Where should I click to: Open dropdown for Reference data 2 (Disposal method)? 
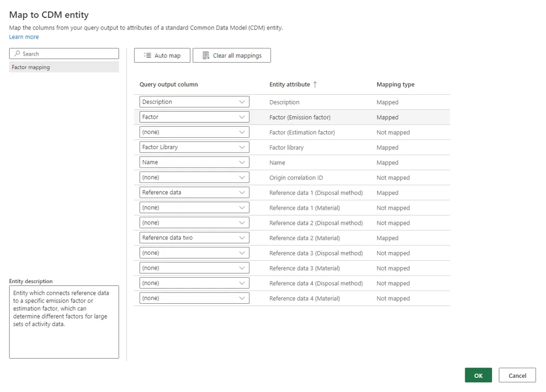pyautogui.click(x=195, y=223)
